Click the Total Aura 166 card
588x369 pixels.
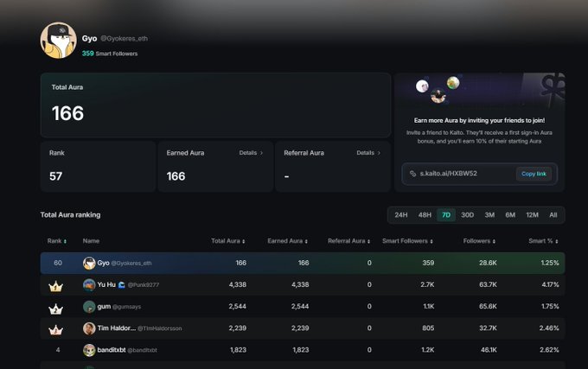coord(215,105)
